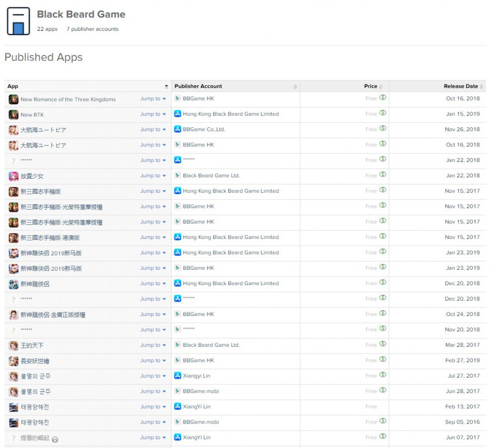Expand Jump to menu for 長安妖世繪
The height and width of the screenshot is (448, 493).
pyautogui.click(x=153, y=361)
